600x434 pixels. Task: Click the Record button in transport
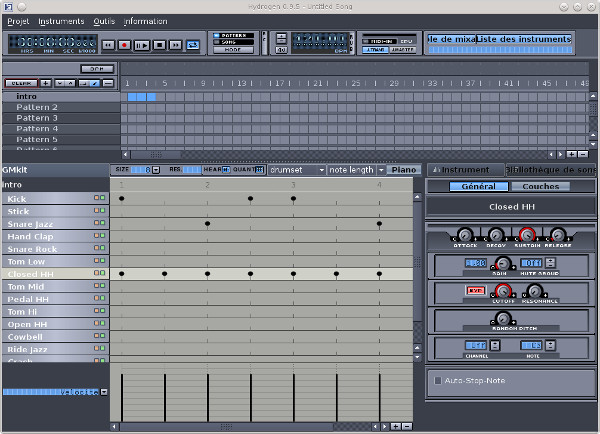(125, 45)
